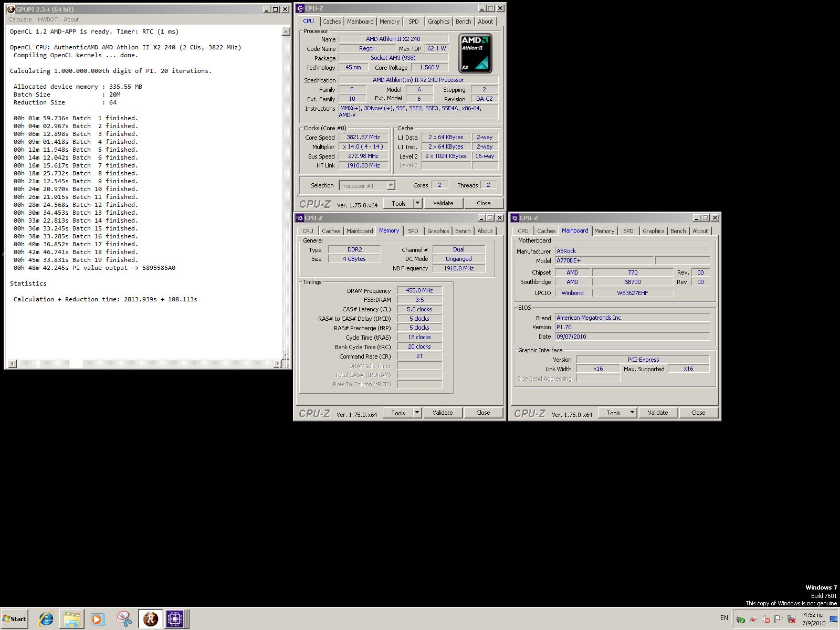Click the Command Rate value 2T
The height and width of the screenshot is (630, 840).
click(419, 356)
